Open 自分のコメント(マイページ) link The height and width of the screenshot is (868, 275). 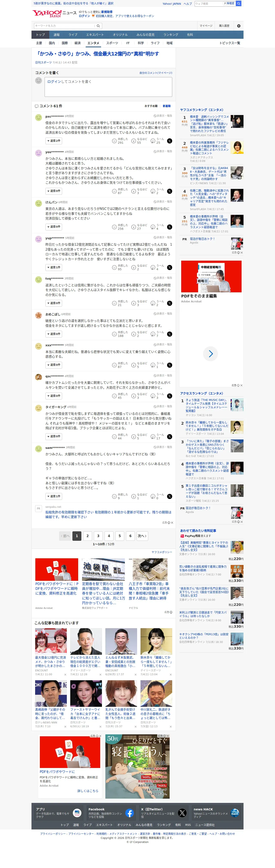tap(156, 73)
